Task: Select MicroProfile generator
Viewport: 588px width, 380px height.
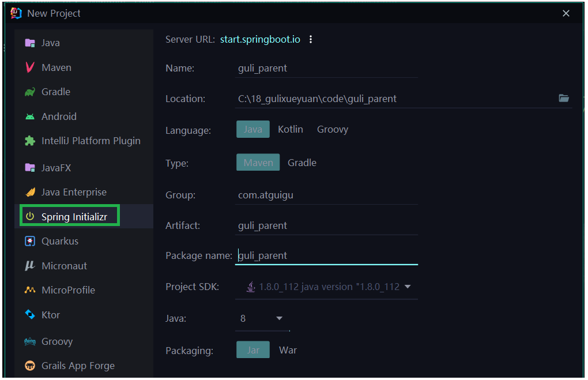Action: pyautogui.click(x=84, y=290)
